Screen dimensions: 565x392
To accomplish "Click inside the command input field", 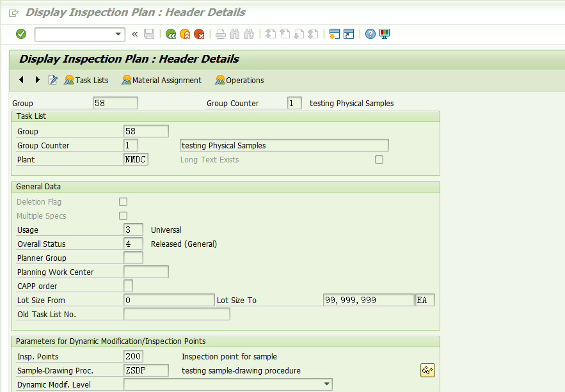I will tap(75, 34).
